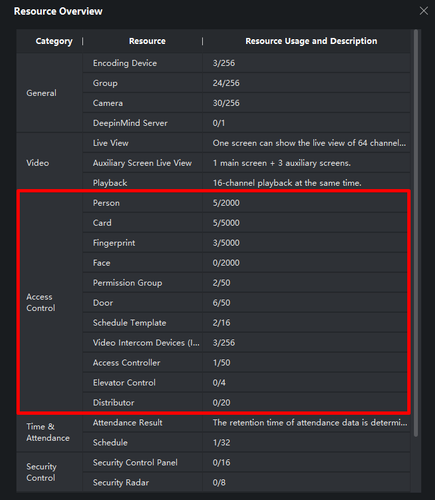Select the Permission Group row
This screenshot has height=500, width=435.
246,283
